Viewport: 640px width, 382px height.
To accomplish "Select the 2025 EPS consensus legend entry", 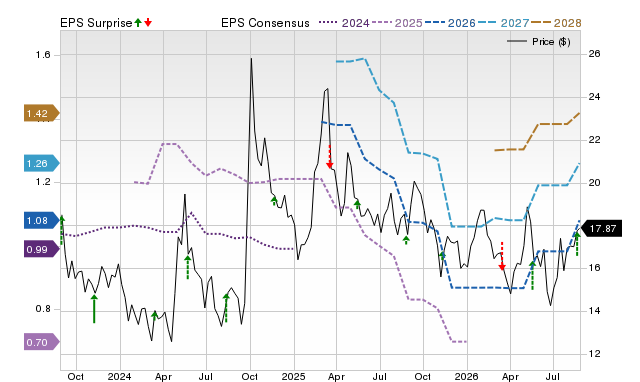I will pos(397,23).
